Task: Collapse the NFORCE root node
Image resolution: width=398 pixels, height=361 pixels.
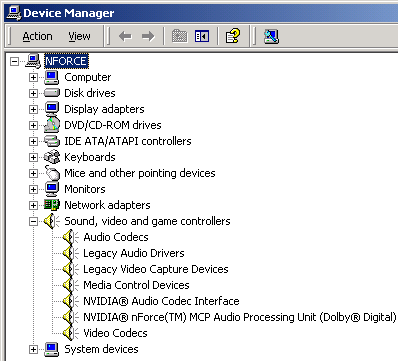Action: pyautogui.click(x=14, y=61)
